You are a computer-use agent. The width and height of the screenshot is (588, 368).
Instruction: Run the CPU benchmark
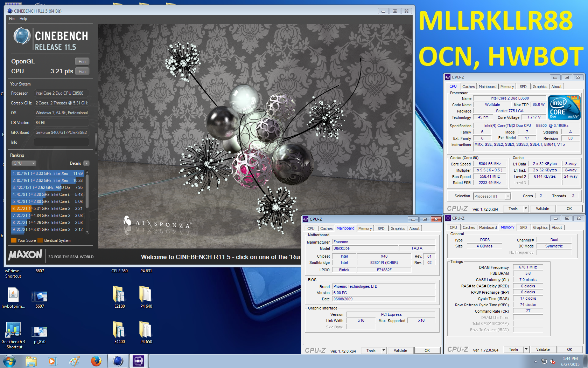(x=82, y=71)
